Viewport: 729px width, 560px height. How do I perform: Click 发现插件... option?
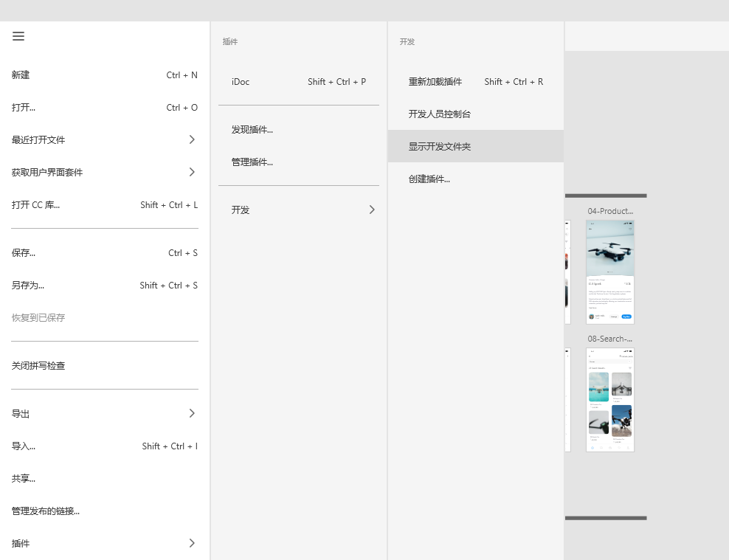[x=252, y=130]
